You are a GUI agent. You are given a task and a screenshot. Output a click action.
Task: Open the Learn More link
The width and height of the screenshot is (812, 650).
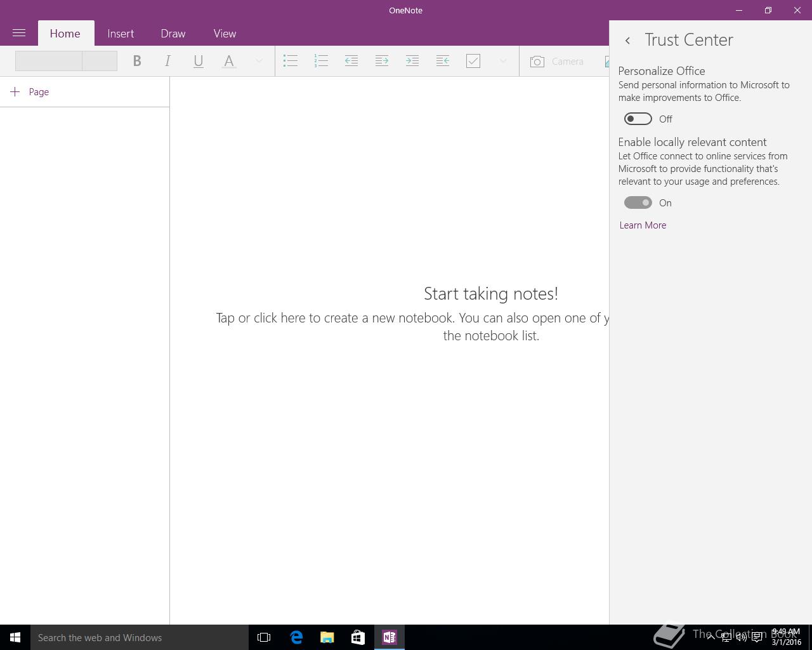coord(643,225)
